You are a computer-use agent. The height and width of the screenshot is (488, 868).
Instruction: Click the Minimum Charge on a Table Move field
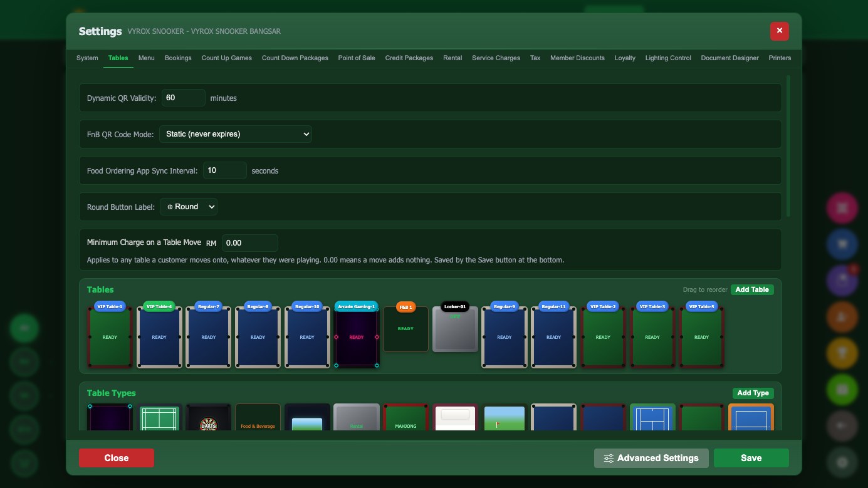click(x=250, y=243)
